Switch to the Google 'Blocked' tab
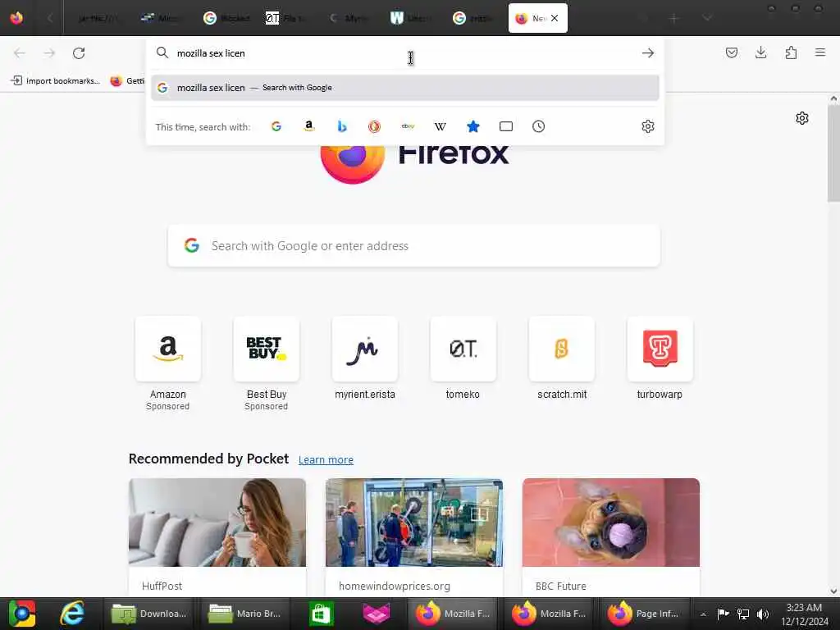The image size is (840, 630). 227,18
